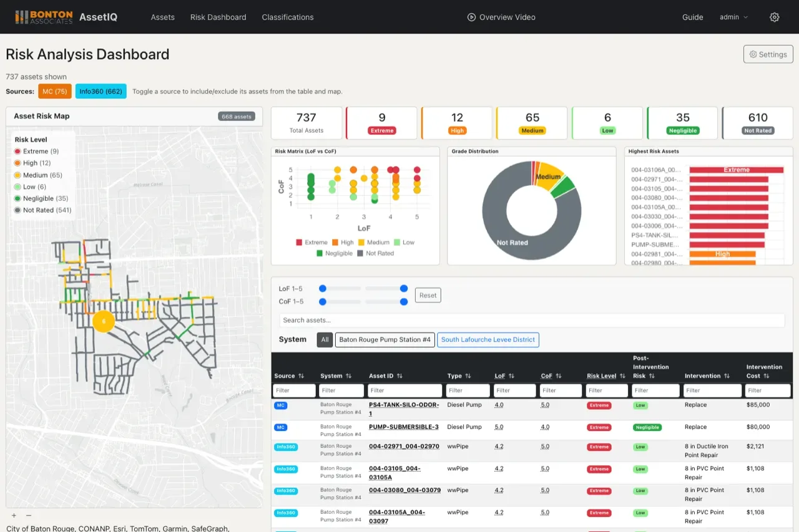
Task: Open asset PUMP-SUBMERSIBLE-3
Action: pos(404,427)
